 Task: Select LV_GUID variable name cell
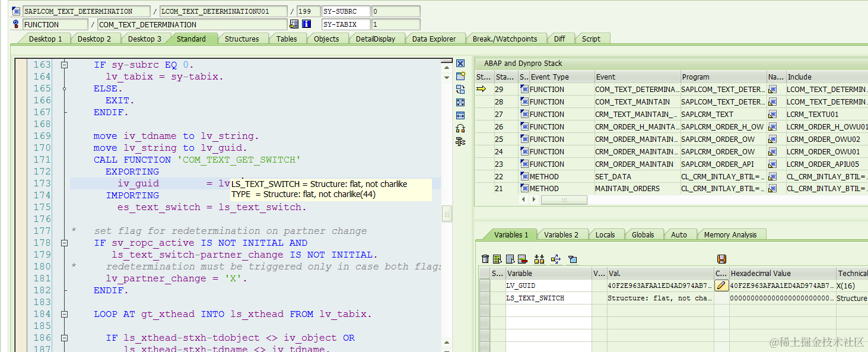tap(548, 286)
